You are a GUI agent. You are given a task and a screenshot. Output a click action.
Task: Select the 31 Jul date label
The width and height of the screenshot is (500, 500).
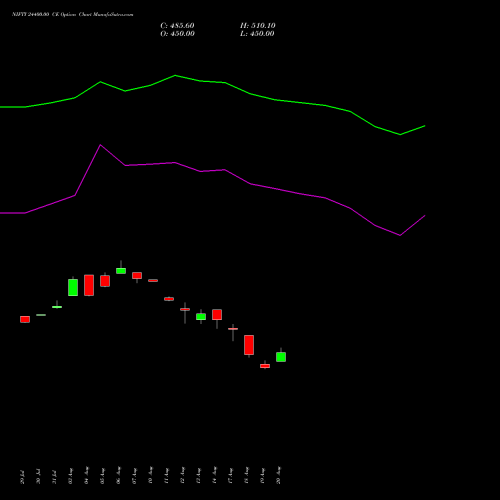(54, 477)
